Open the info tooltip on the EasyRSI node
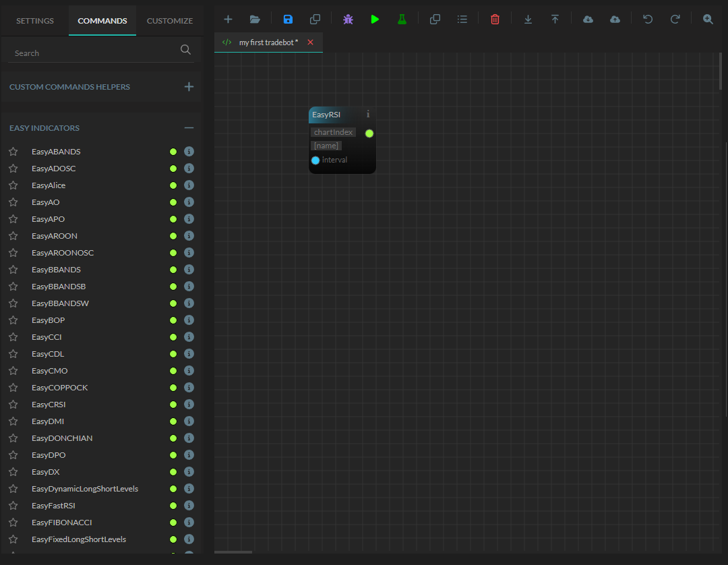The width and height of the screenshot is (728, 565). 367,115
